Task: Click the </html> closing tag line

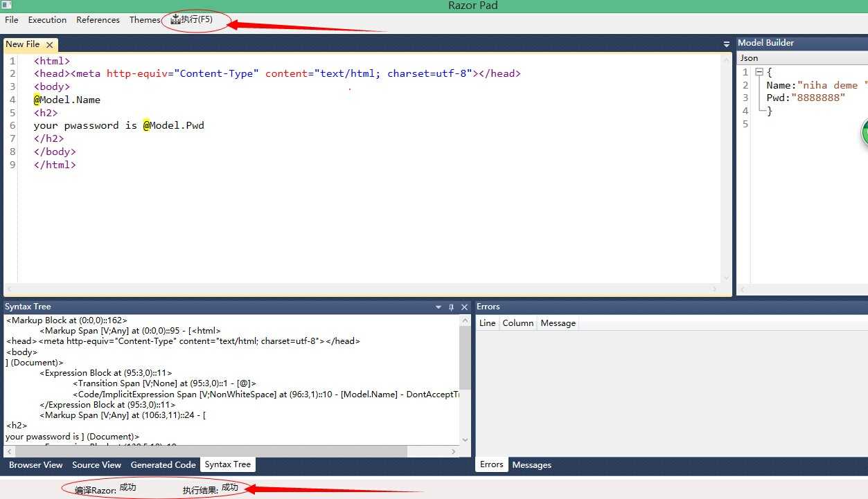Action: (55, 165)
